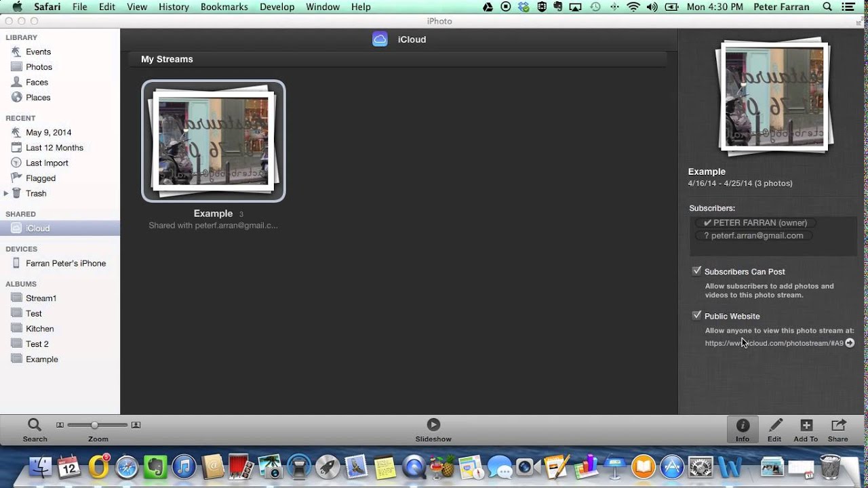868x488 pixels.
Task: Show Flagged photos
Action: click(x=41, y=178)
